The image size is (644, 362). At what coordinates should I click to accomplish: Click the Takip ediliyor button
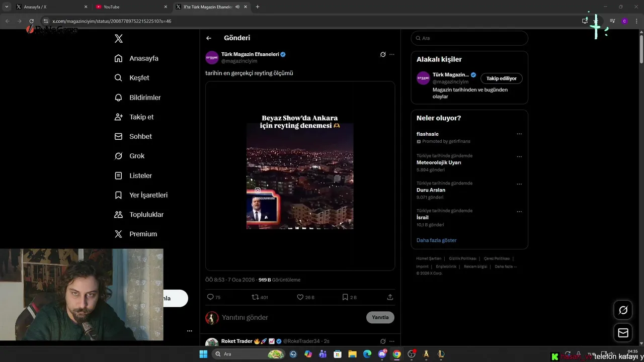point(502,78)
